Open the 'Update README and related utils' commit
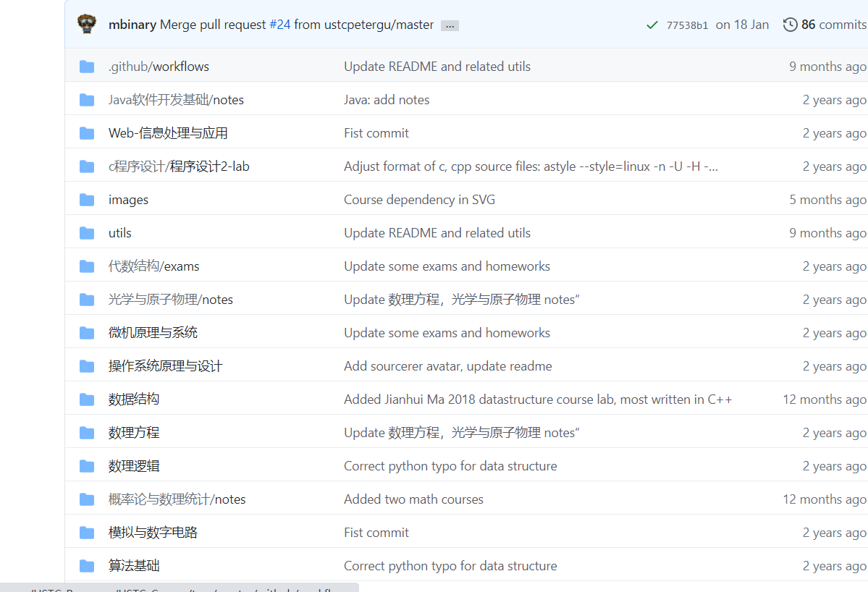Screen dimensions: 868x592 (437, 66)
